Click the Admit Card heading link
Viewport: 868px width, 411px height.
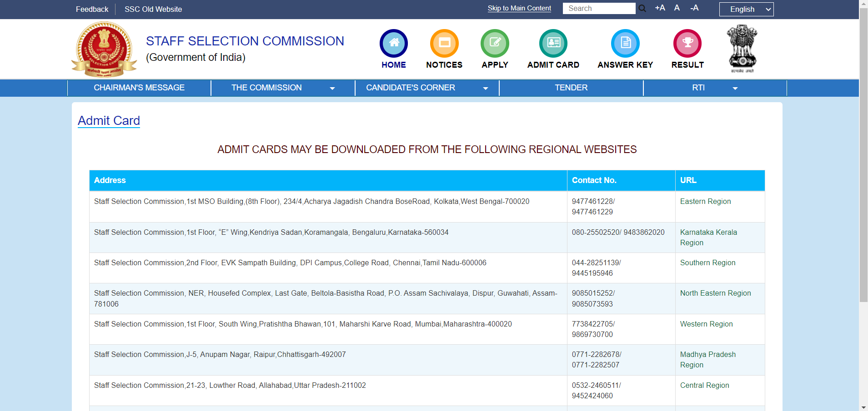click(x=109, y=120)
